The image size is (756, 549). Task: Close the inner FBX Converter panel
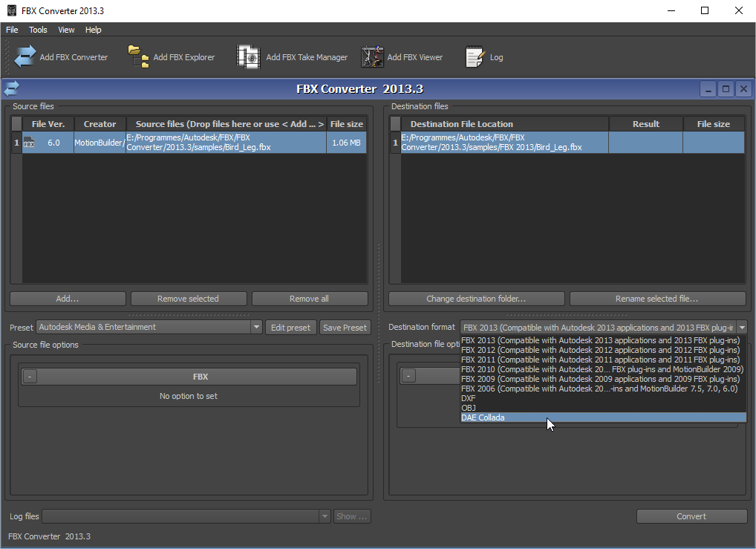[x=743, y=88]
